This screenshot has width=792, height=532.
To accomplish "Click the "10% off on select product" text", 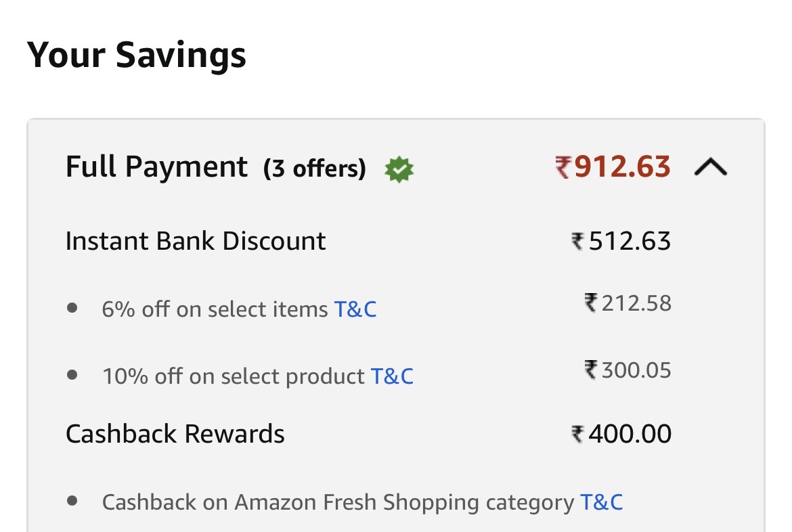I will pyautogui.click(x=234, y=376).
